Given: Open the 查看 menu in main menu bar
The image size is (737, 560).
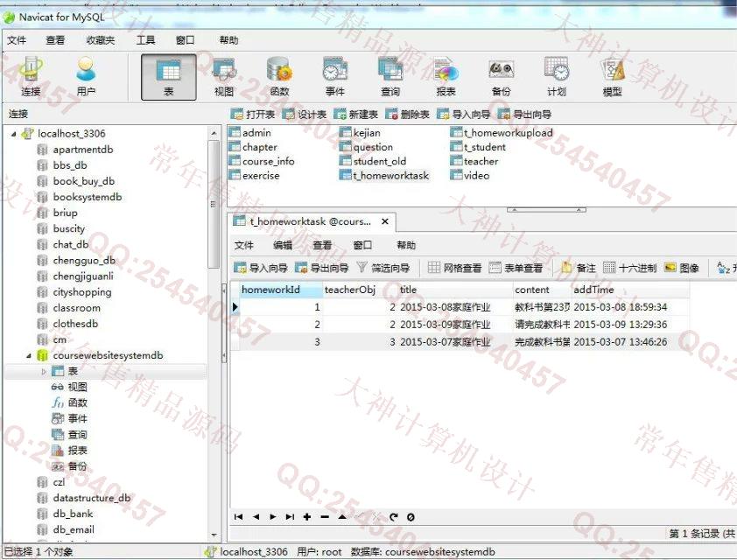Looking at the screenshot, I should coord(55,40).
